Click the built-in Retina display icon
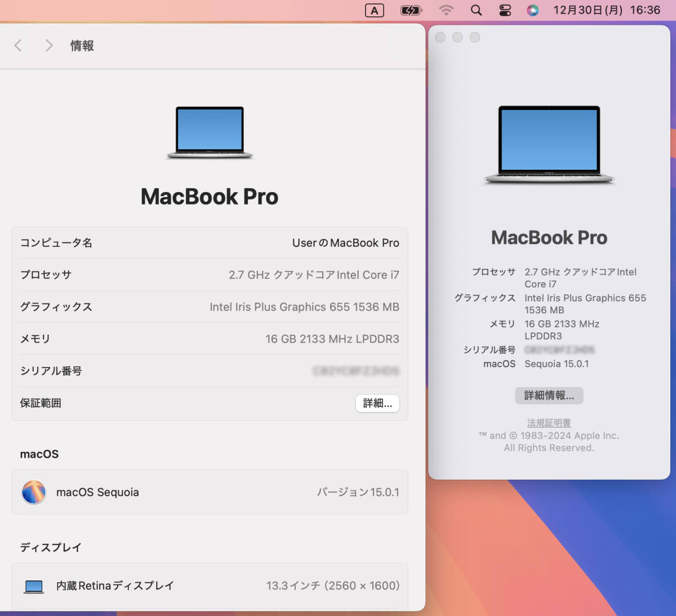This screenshot has height=616, width=676. click(34, 586)
